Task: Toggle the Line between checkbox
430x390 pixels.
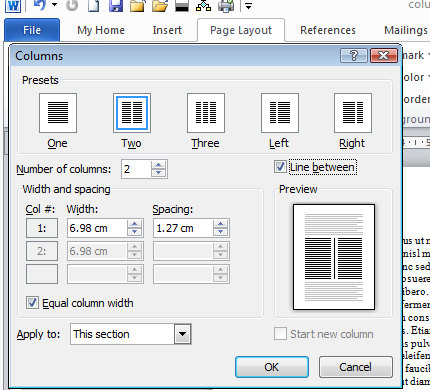Action: 280,167
